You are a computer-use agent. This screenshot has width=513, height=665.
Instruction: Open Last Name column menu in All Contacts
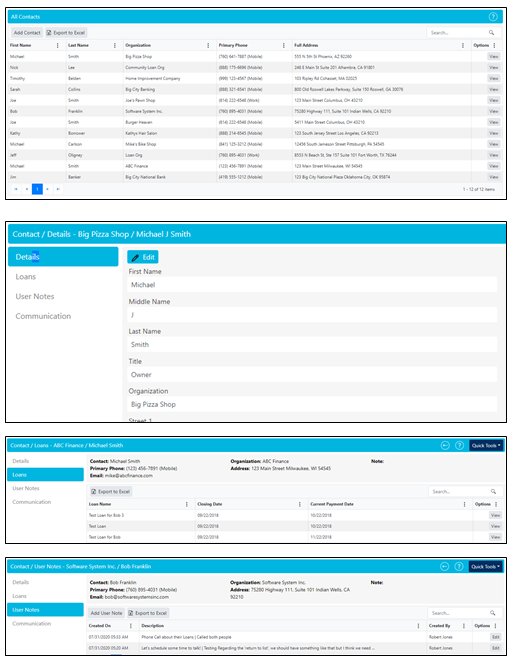(x=115, y=45)
